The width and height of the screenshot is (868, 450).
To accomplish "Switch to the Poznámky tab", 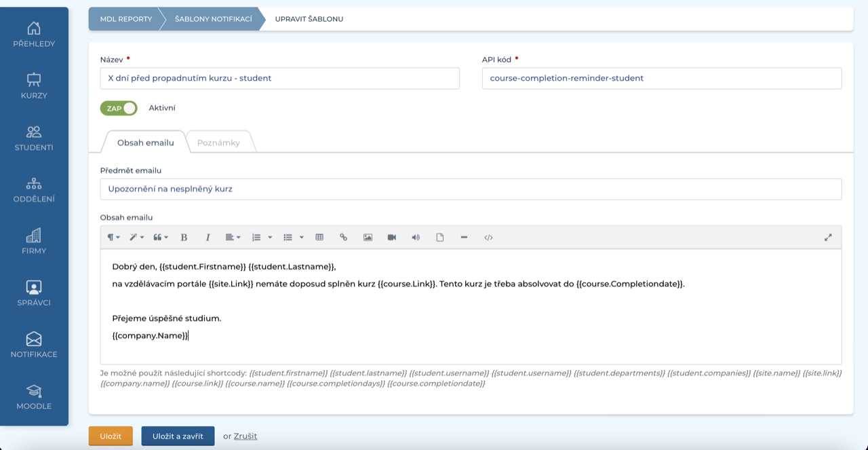I will tap(218, 143).
